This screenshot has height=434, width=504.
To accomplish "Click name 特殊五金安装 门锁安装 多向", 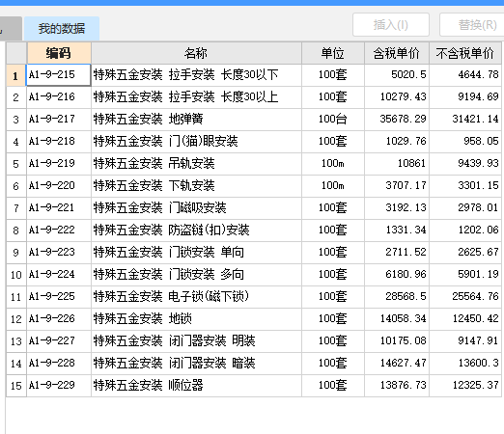I will [196, 275].
